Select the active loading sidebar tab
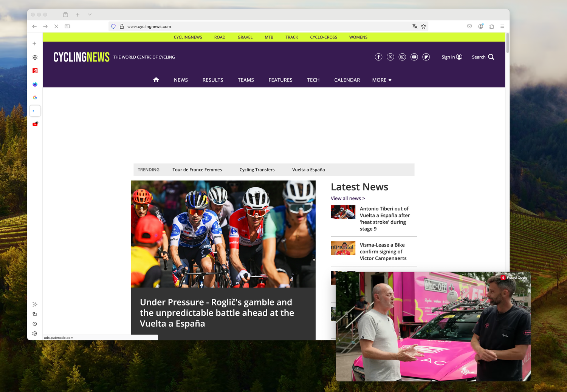567x392 pixels. pyautogui.click(x=35, y=111)
